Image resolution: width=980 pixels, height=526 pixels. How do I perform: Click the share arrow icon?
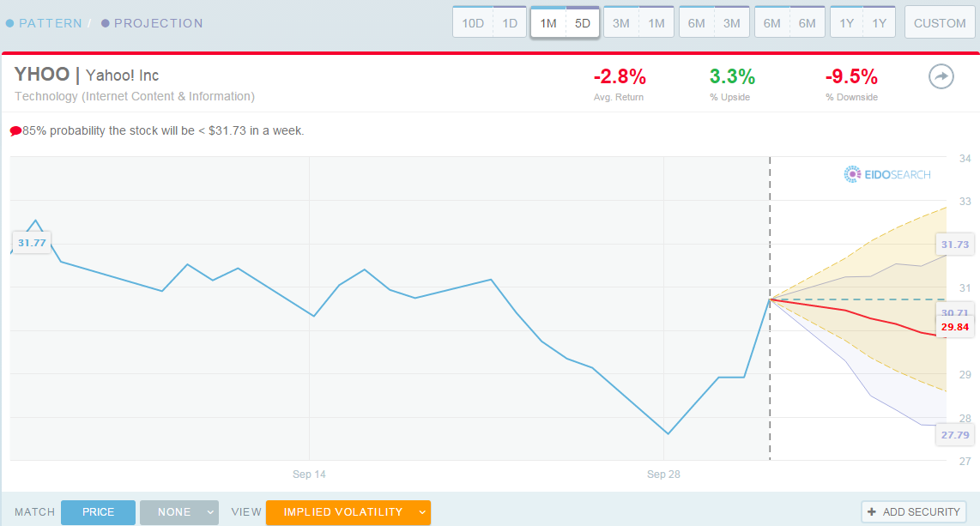[941, 77]
